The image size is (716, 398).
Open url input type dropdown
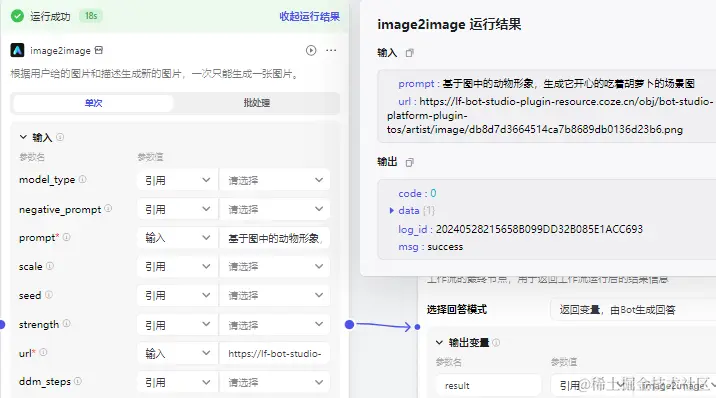[x=177, y=353]
